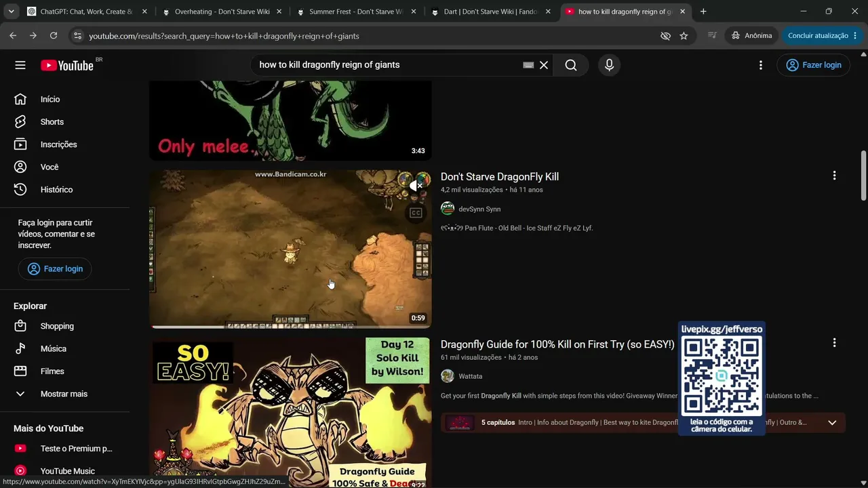
Task: Open the media controls toolbar icon
Action: click(712, 36)
